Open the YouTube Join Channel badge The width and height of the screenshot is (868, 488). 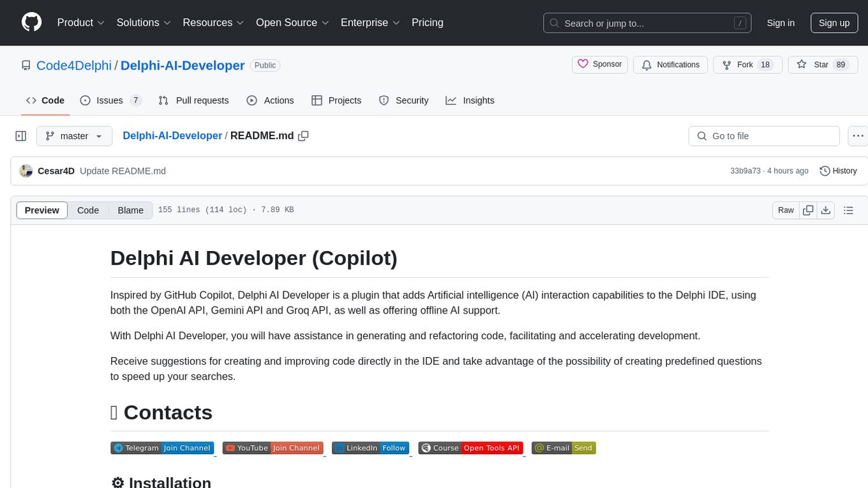(x=273, y=448)
